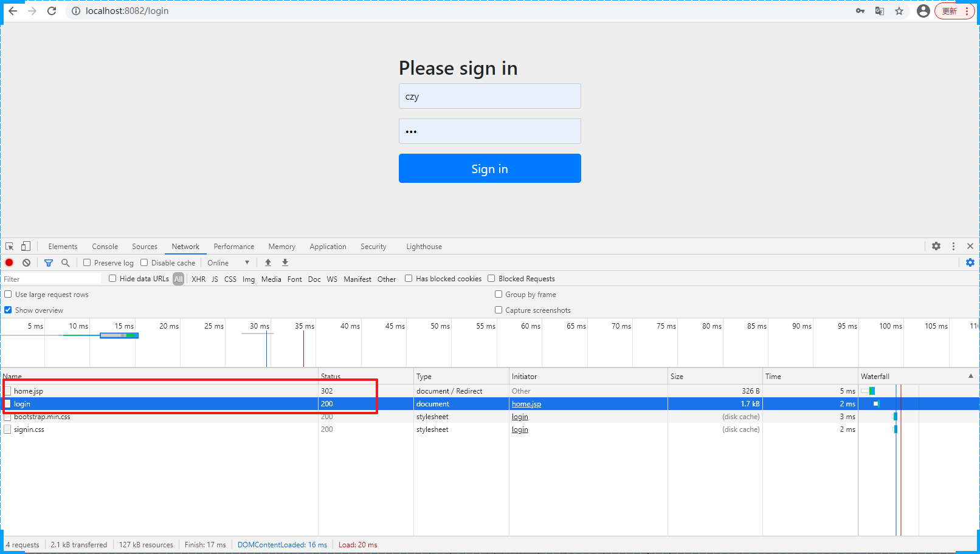Sort by Waterfall column arrow

[x=971, y=376]
